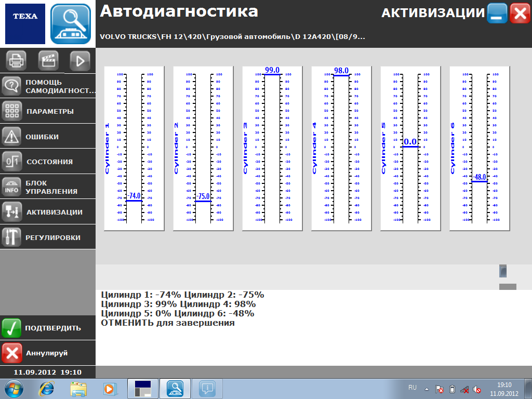Viewport: 532px width, 399px height.
Task: Click the network status tray icon
Action: click(x=464, y=390)
